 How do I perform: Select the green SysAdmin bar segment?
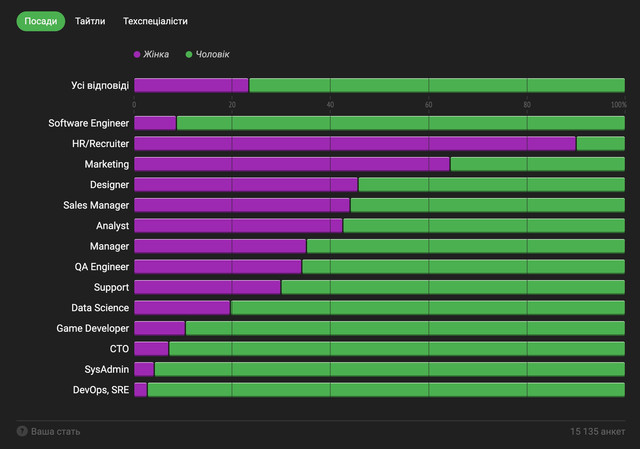(x=389, y=369)
